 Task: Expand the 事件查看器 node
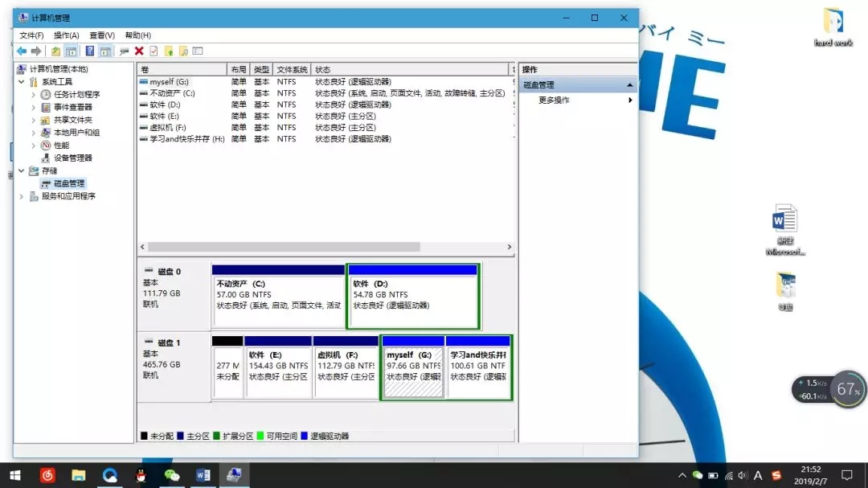[33, 107]
